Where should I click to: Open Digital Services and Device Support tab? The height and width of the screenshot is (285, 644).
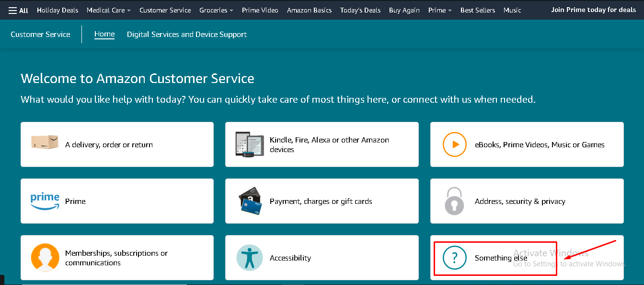[x=187, y=35]
